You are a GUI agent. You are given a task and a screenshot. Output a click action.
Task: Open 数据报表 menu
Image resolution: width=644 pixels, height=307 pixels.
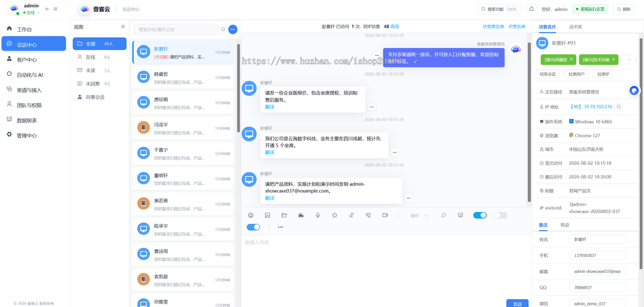click(x=33, y=120)
